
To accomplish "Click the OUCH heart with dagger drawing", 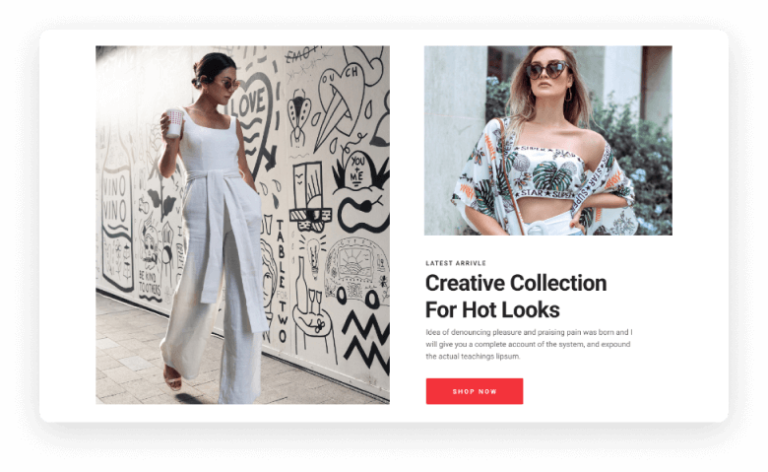I will coord(340,103).
